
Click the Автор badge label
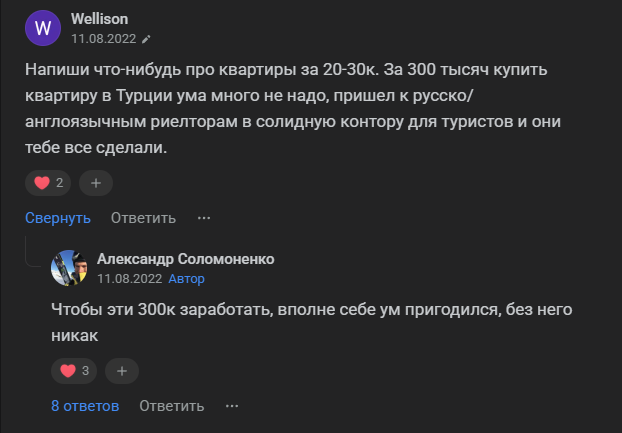point(187,279)
